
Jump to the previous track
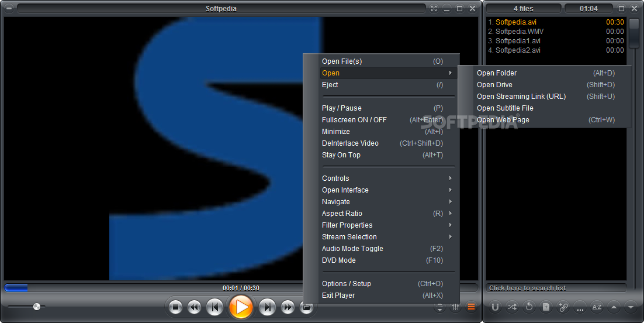coord(214,307)
